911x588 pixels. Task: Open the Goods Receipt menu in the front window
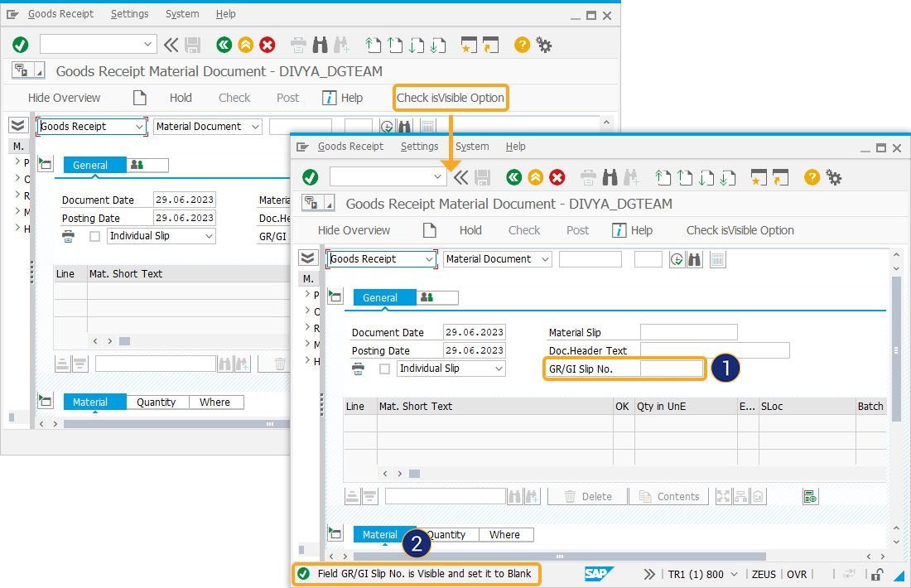350,147
